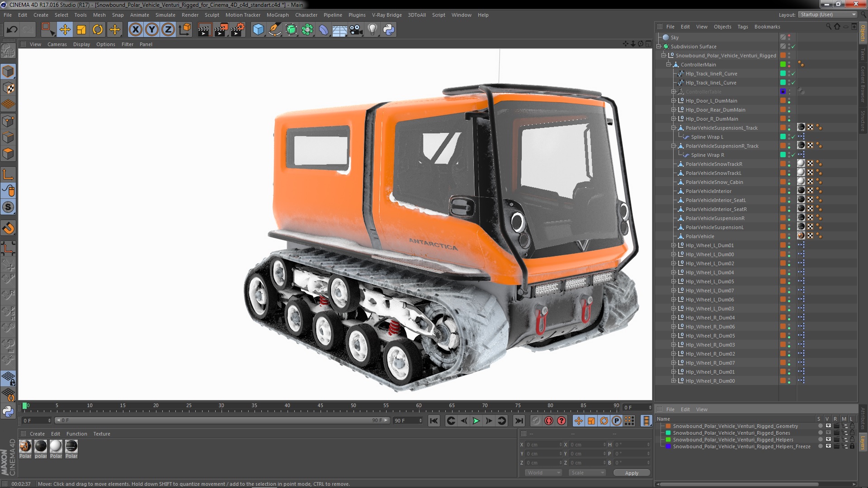868x488 pixels.
Task: Collapse the ControllerMain tree node
Action: (668, 65)
